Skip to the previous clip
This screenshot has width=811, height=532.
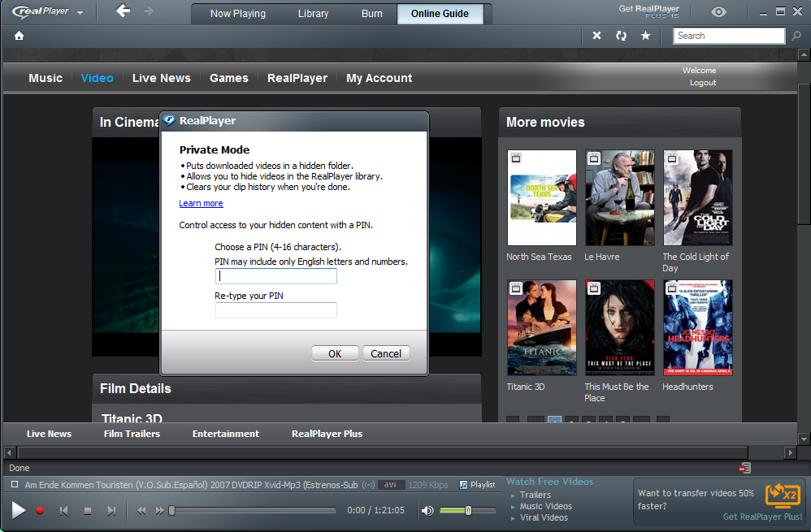tap(63, 511)
